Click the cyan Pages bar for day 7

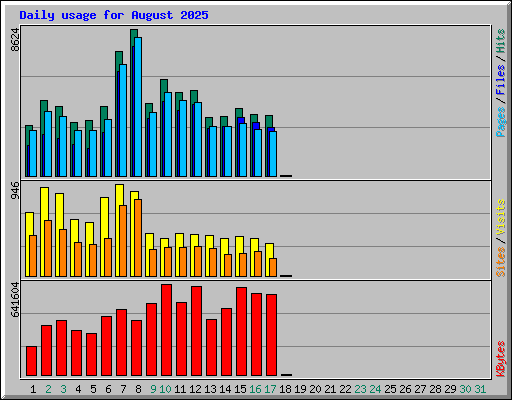[x=123, y=120]
